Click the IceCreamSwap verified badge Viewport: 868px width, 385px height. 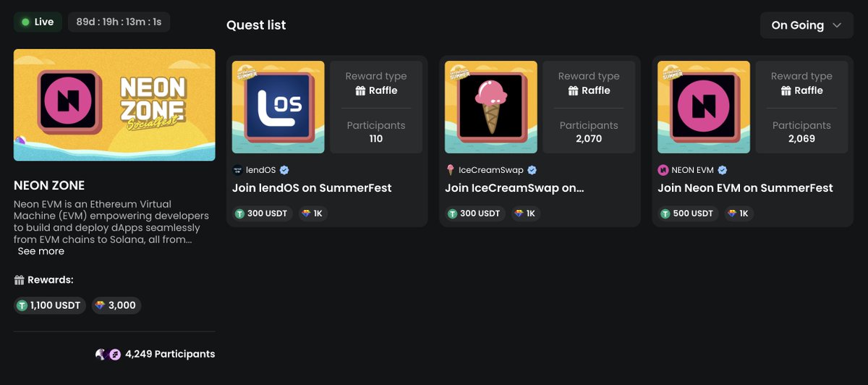tap(532, 170)
